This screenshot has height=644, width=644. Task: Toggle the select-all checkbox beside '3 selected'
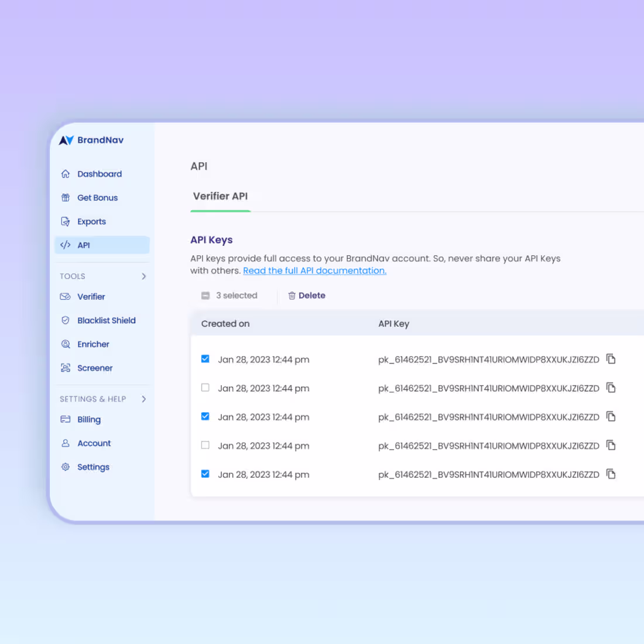click(205, 296)
